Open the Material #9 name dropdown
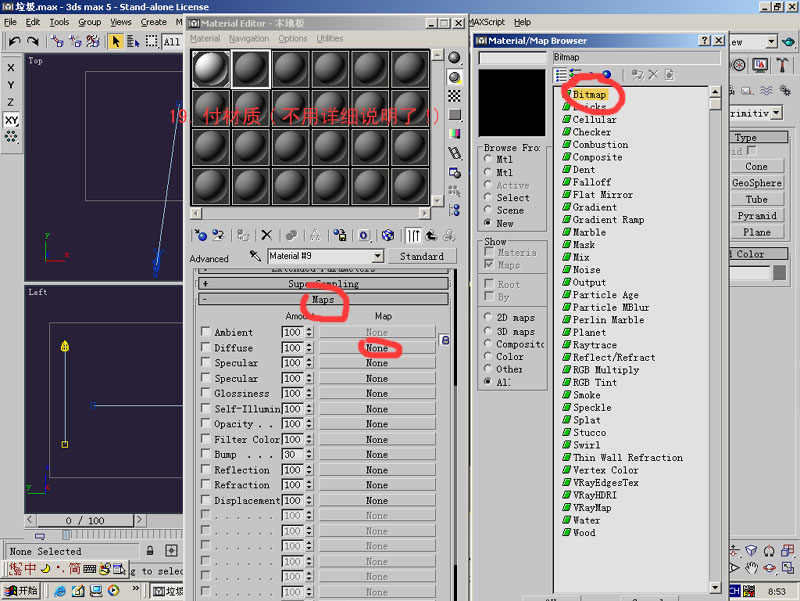The width and height of the screenshot is (800, 601). 378,256
